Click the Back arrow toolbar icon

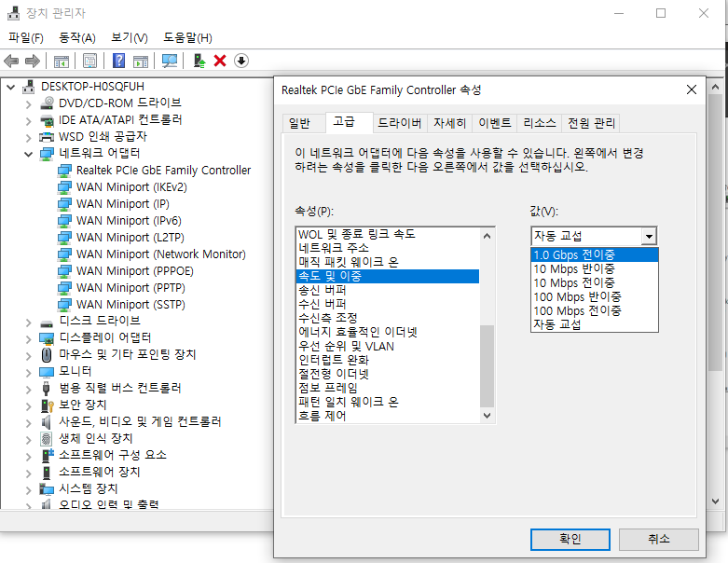(11, 61)
